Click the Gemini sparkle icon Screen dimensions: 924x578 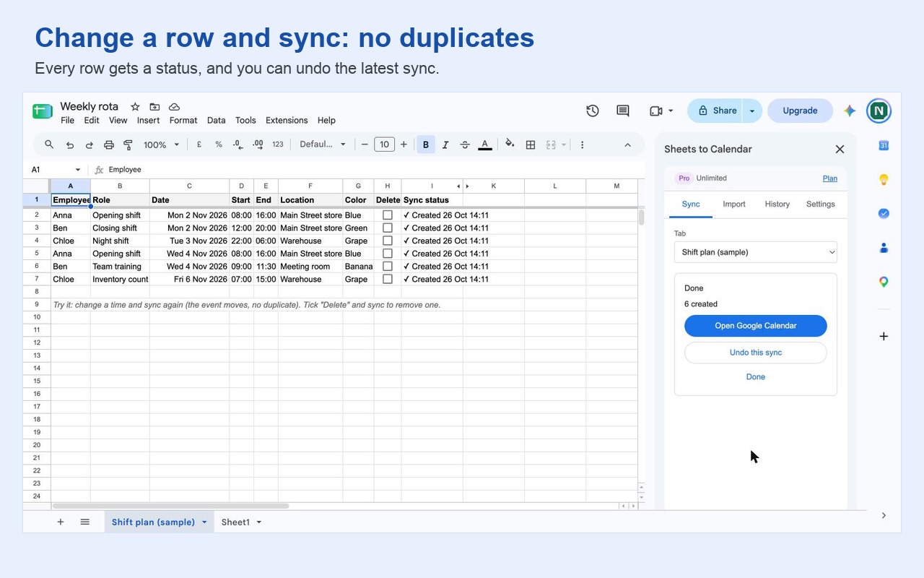click(850, 111)
